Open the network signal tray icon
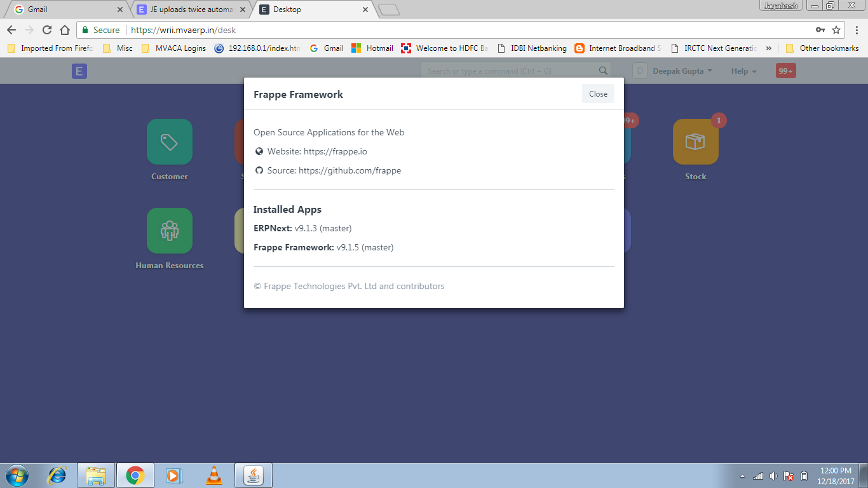The height and width of the screenshot is (488, 868). click(758, 476)
